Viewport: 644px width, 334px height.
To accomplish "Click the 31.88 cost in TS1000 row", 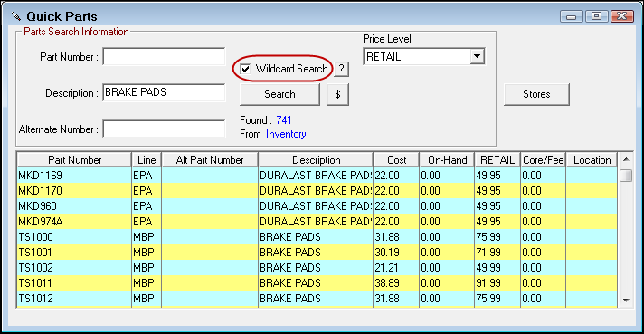I will (x=396, y=237).
